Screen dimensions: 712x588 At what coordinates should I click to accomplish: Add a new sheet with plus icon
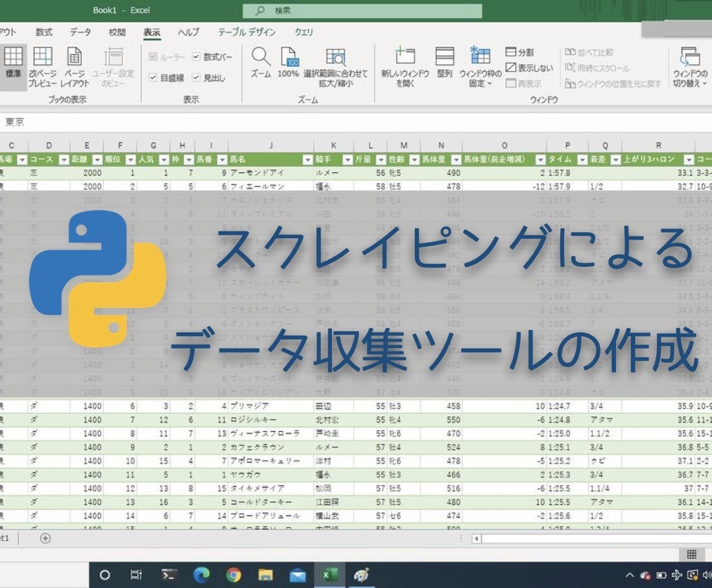[45, 538]
